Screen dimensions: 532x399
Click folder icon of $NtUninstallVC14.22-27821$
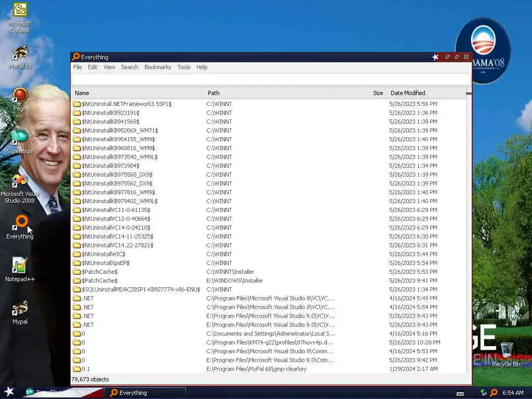coord(77,245)
